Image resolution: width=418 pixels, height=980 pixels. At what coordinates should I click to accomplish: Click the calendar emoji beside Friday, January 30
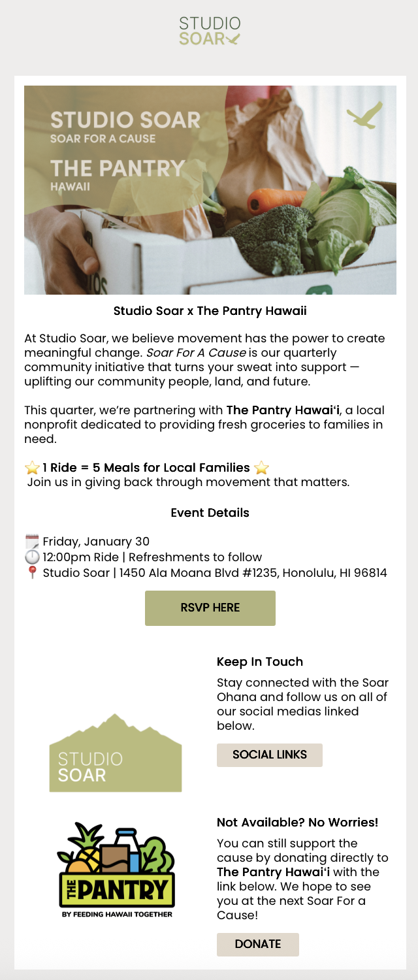coord(32,541)
